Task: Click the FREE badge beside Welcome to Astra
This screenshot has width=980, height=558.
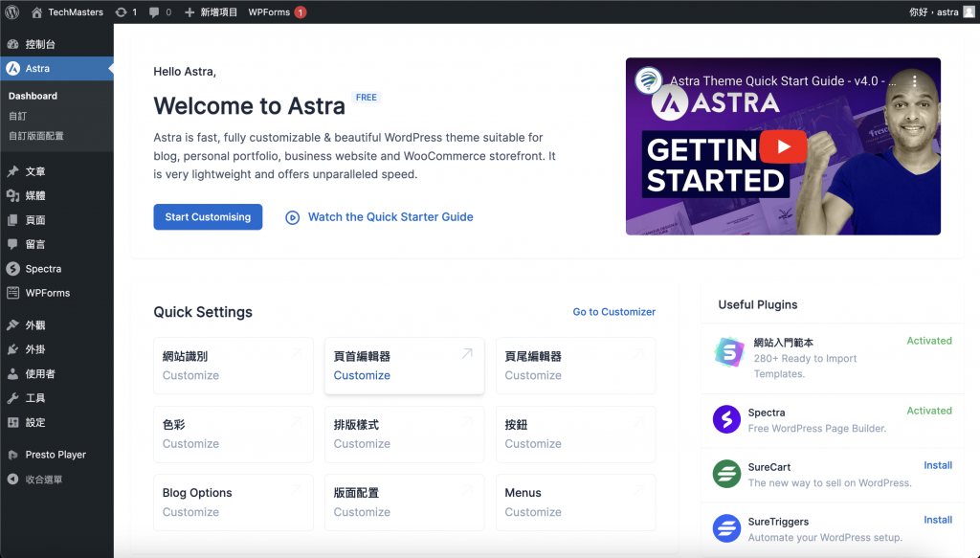Action: coord(367,98)
